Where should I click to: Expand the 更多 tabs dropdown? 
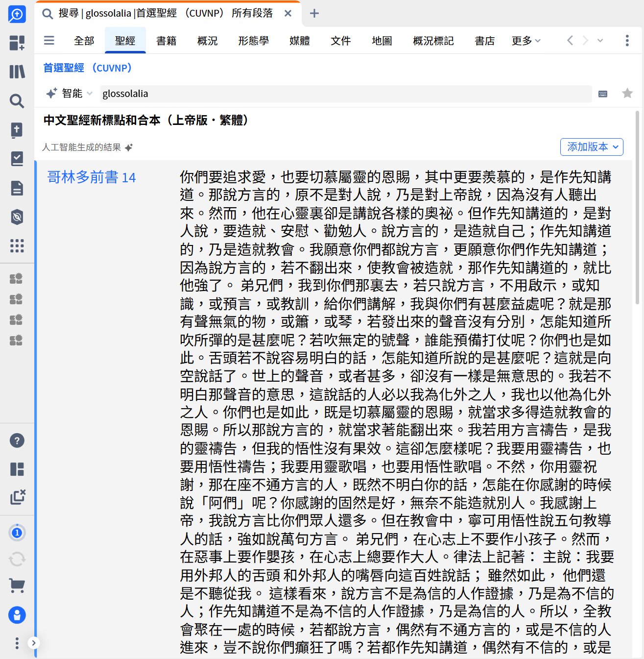coord(526,41)
